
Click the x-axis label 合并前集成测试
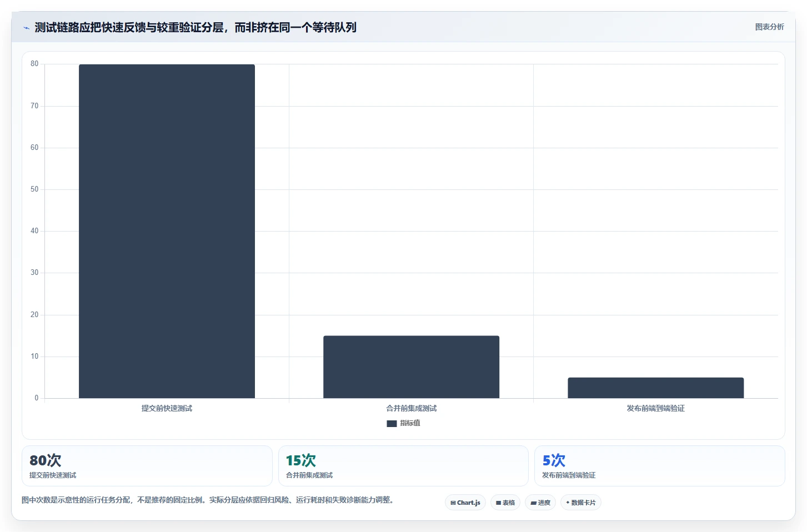pos(412,408)
